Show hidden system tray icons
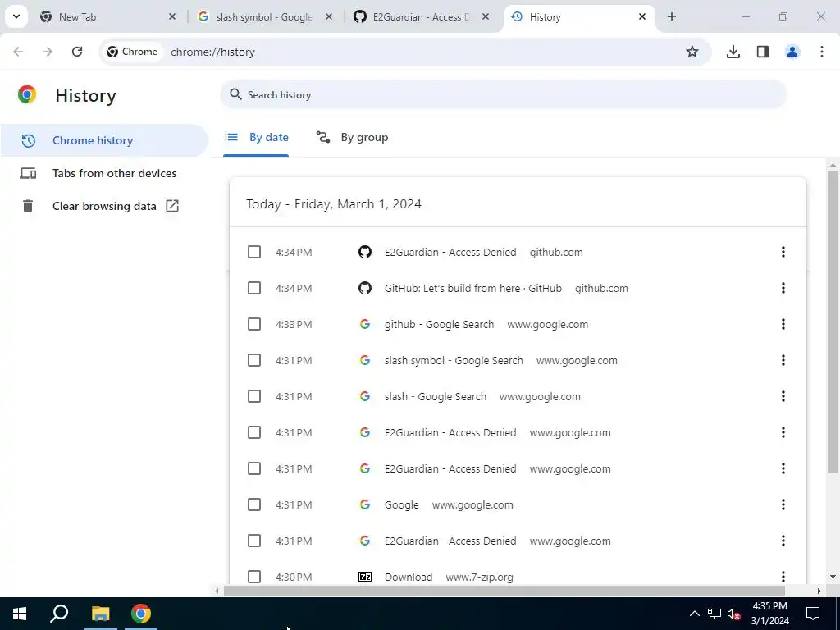This screenshot has width=840, height=630. click(694, 614)
